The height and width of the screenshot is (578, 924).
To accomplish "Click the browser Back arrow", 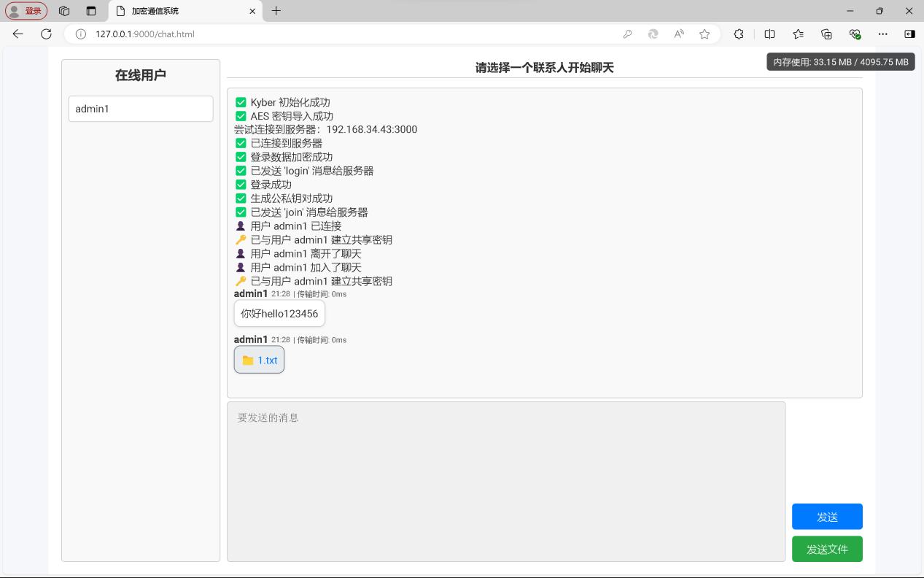I will pyautogui.click(x=18, y=34).
